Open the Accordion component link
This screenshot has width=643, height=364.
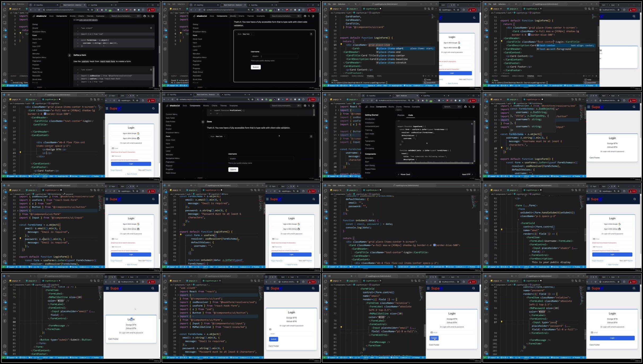369,158
